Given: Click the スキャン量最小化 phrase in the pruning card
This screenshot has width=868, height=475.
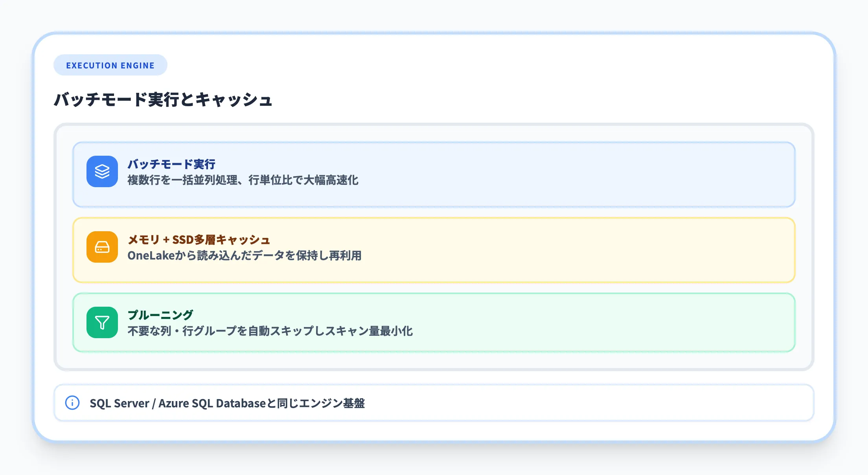Looking at the screenshot, I should click(x=369, y=331).
